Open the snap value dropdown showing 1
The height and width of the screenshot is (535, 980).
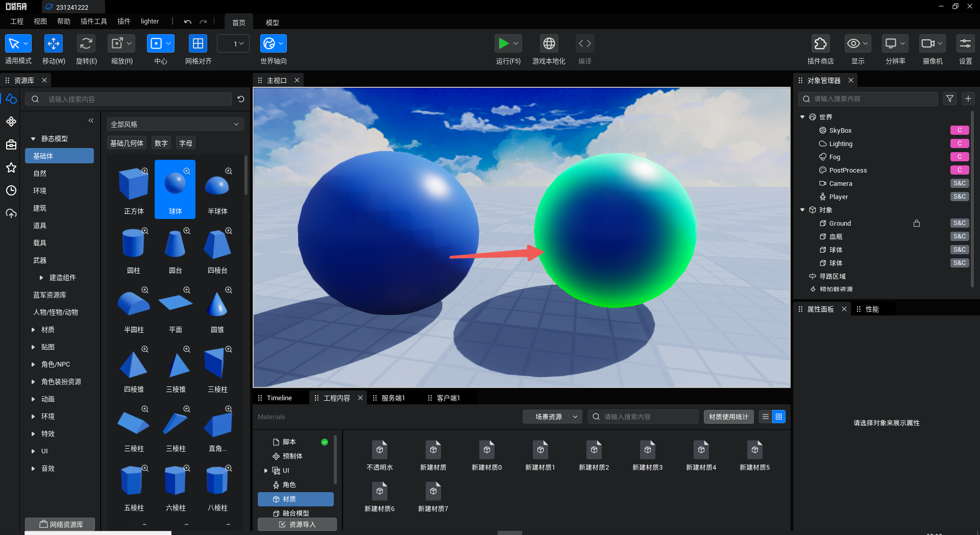pos(233,44)
